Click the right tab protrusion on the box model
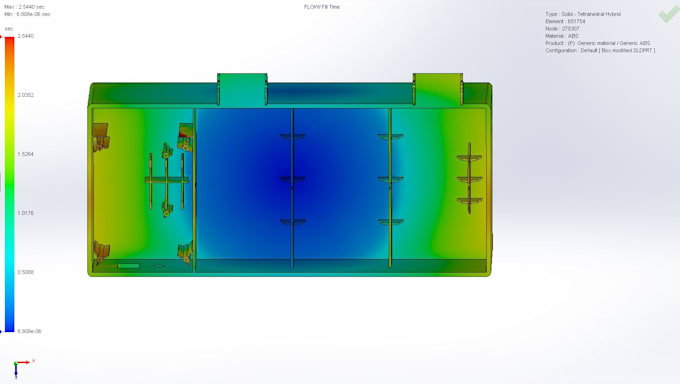 [438, 89]
